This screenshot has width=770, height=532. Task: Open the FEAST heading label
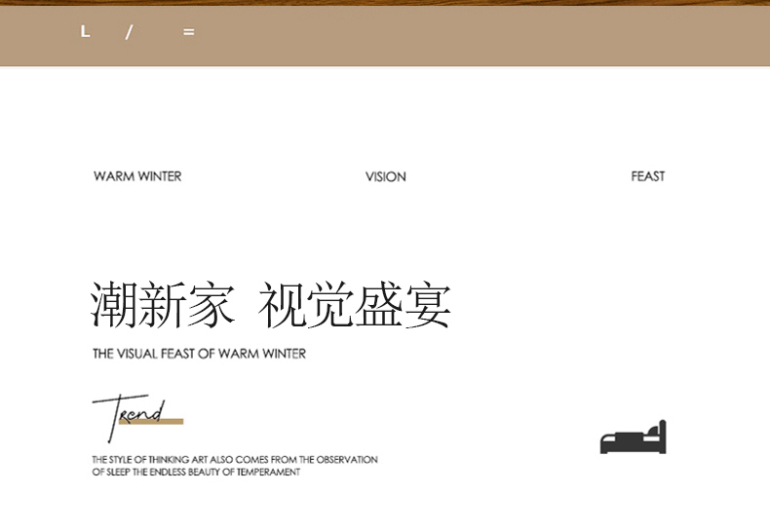[x=647, y=176]
